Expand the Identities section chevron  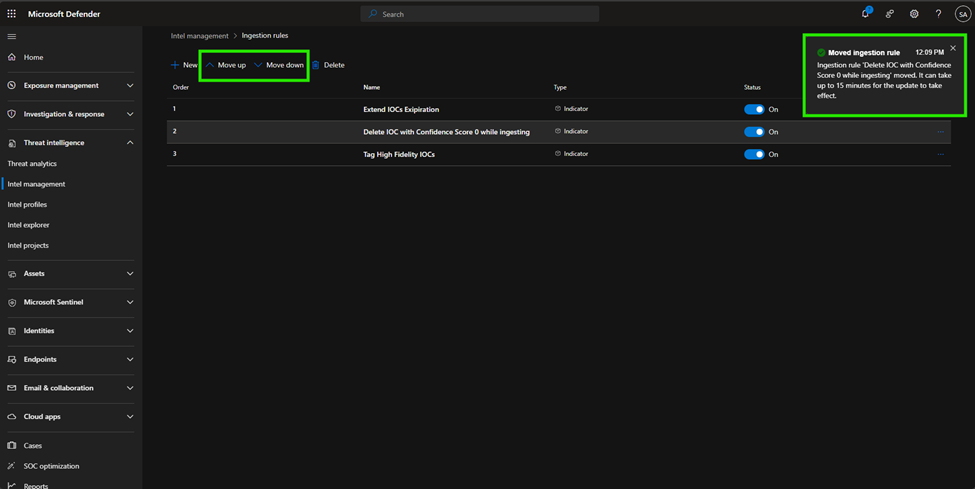click(130, 330)
